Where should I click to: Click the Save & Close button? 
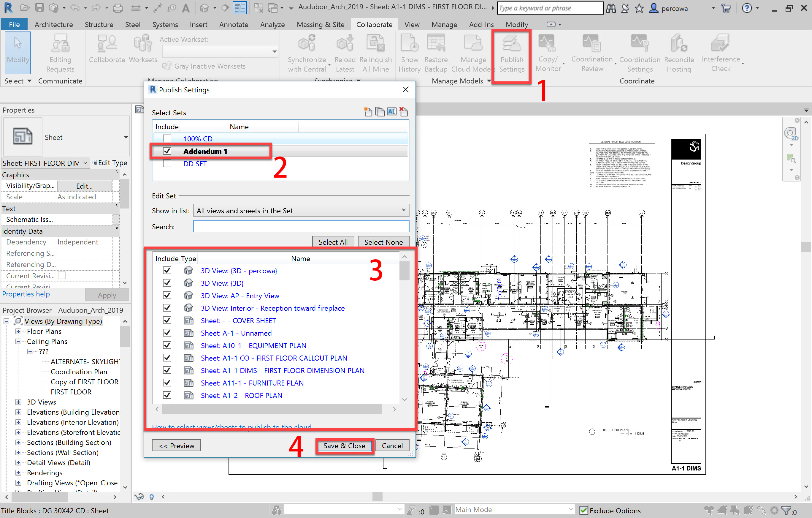pyautogui.click(x=344, y=446)
